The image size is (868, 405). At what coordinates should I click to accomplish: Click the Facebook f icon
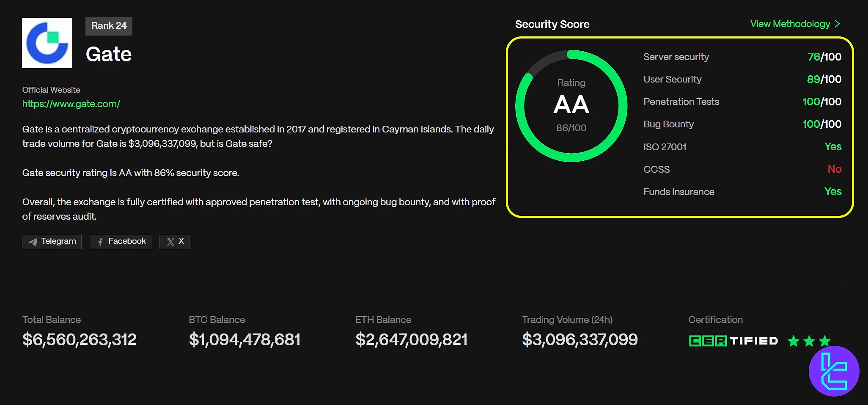pyautogui.click(x=100, y=242)
